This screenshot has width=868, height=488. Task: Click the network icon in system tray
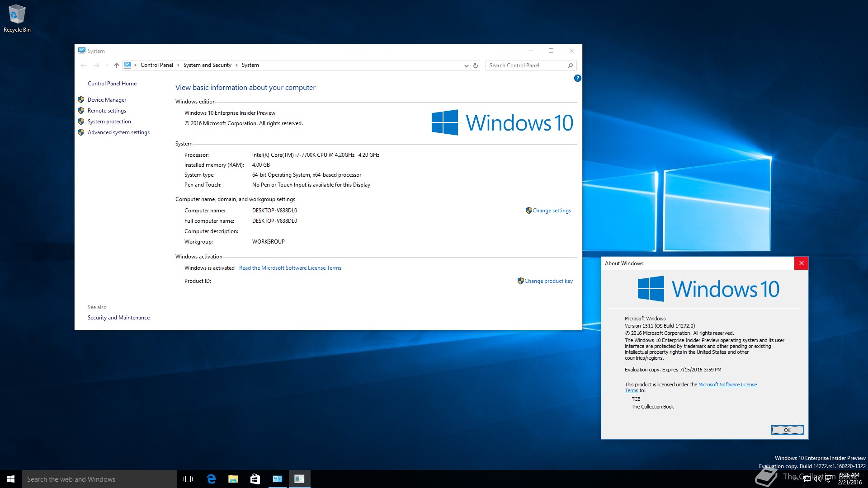[x=807, y=479]
